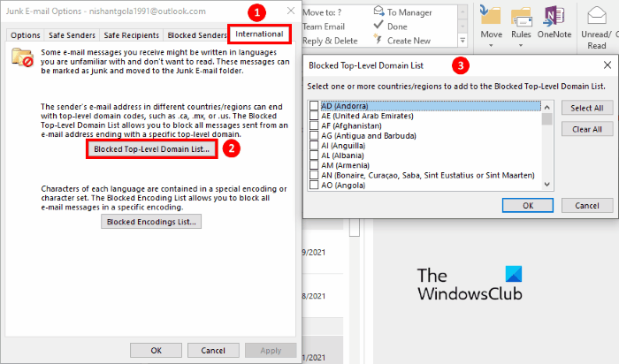This screenshot has height=364, width=619.
Task: Check the AE (United Arab Emirates) checkbox
Action: (x=314, y=116)
